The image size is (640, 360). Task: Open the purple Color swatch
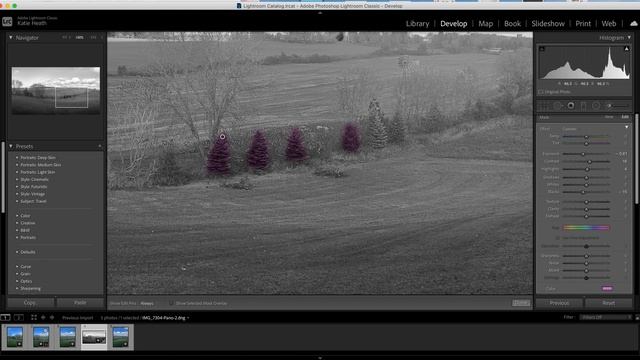[607, 289]
